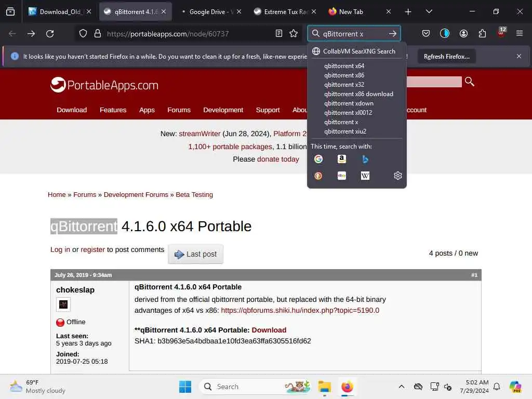Open the Forums navigation menu item
Viewport: 532px width, 399px height.
coord(179,110)
